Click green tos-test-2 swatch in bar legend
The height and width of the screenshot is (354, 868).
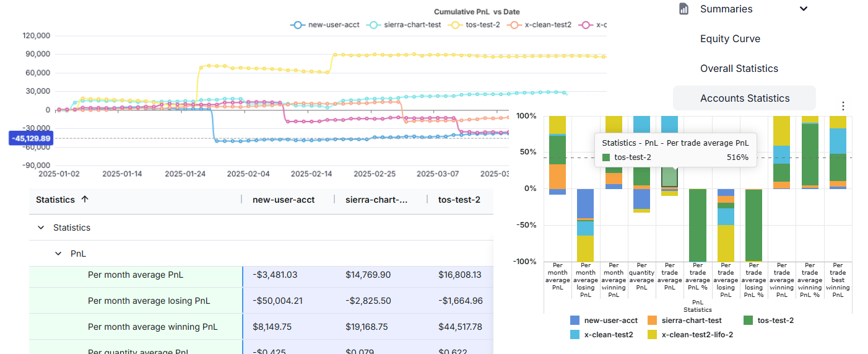748,321
